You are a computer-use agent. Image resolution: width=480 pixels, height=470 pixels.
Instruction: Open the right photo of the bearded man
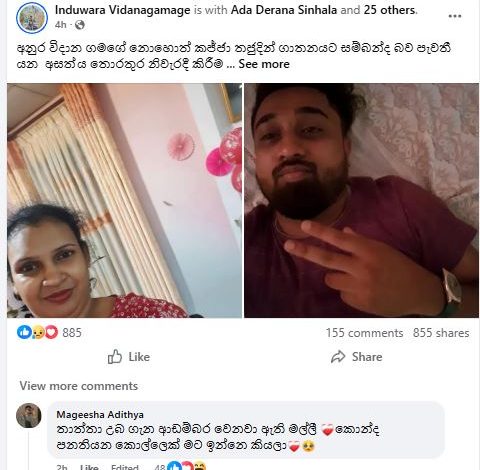click(x=361, y=200)
